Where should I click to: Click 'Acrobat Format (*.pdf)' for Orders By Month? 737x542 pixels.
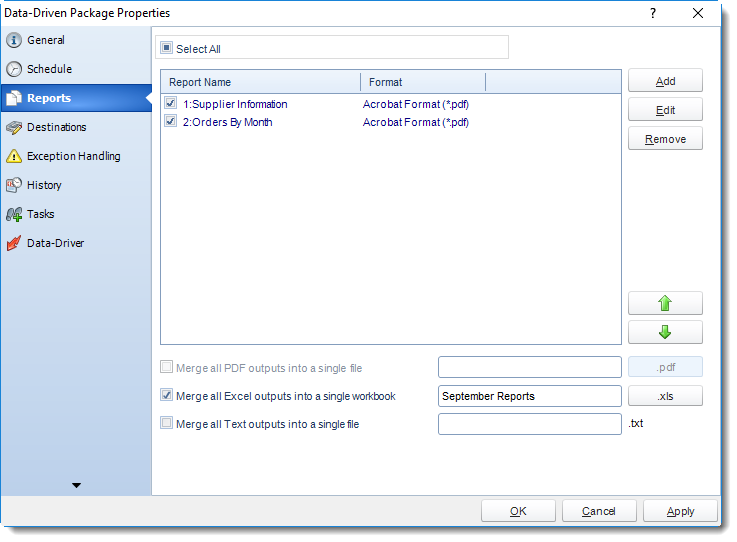pyautogui.click(x=416, y=122)
